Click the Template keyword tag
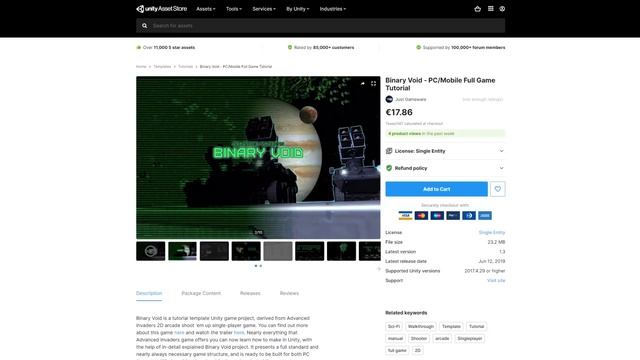 pos(451,327)
